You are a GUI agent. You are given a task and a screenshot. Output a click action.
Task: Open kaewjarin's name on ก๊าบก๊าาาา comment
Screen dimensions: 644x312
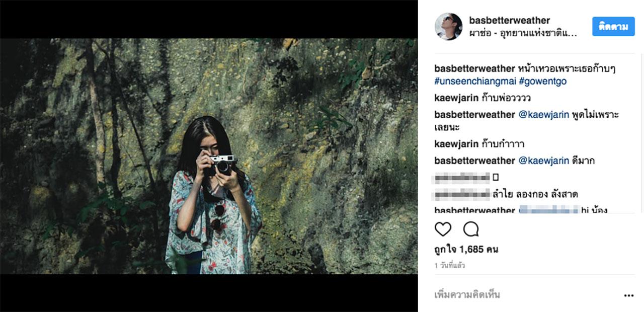[456, 144]
